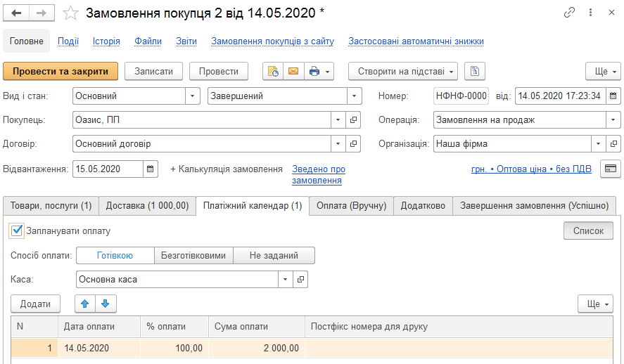Switch to Товари, послуги (1) tab
Screen dimensions: 624x364
[51, 205]
